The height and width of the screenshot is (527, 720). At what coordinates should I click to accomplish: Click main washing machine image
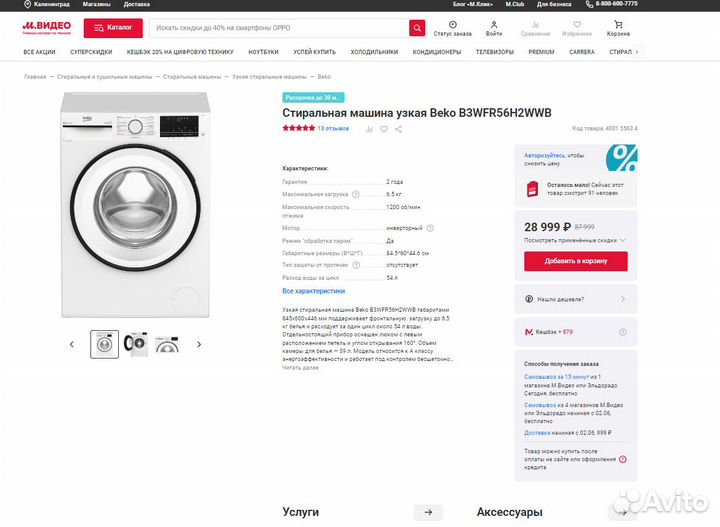[x=135, y=205]
